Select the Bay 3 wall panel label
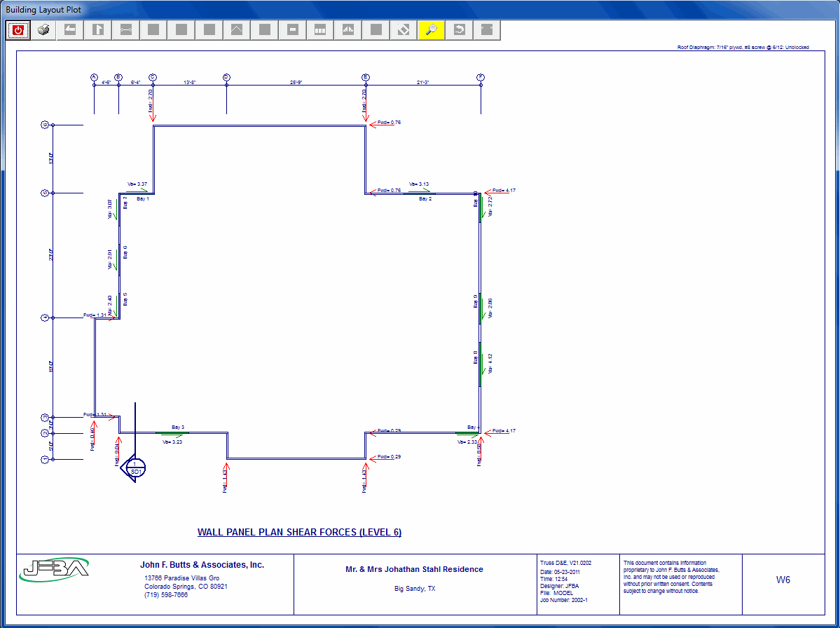 point(178,427)
